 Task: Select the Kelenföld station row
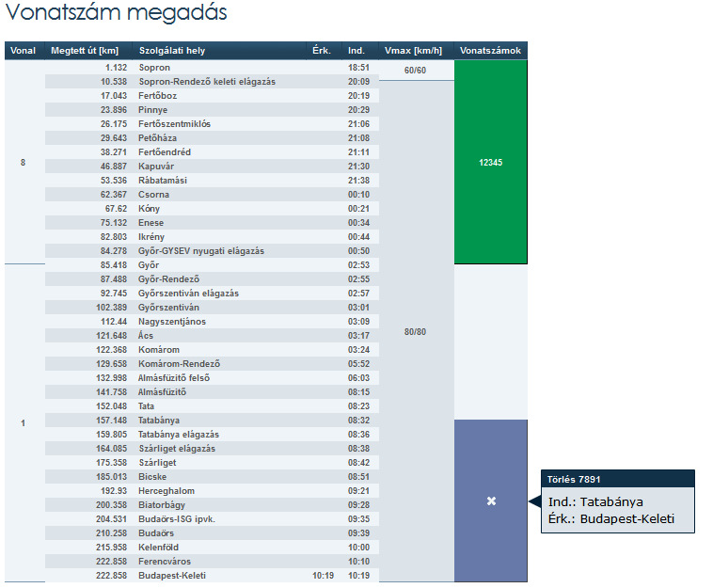[212, 547]
